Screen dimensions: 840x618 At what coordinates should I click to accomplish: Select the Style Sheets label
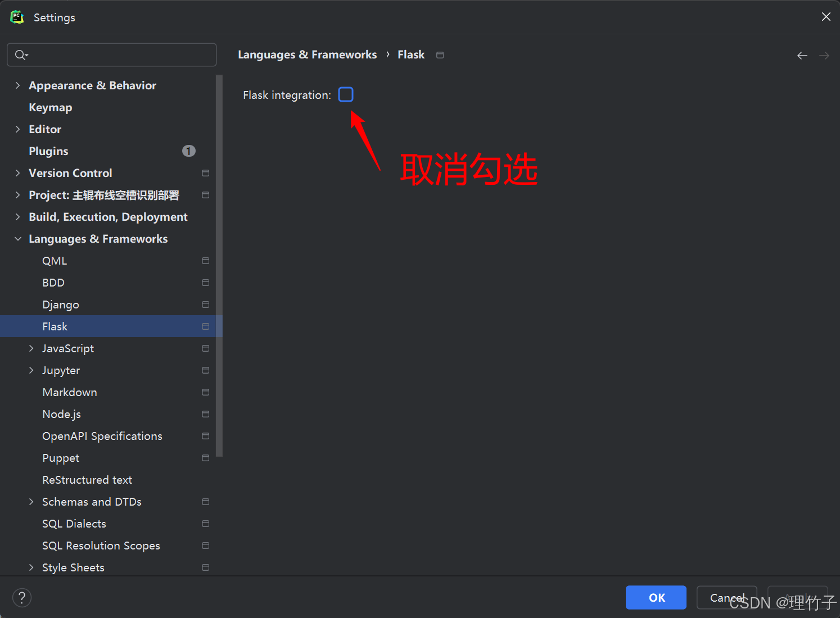(73, 567)
